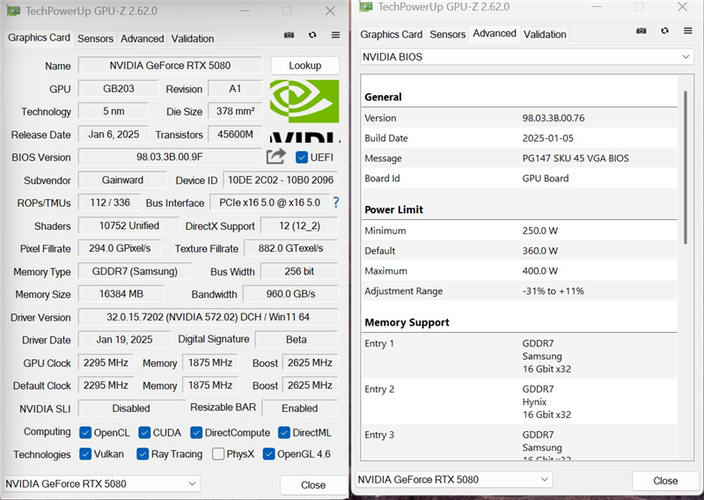This screenshot has width=704, height=500.
Task: Click the NVIDIA logo image
Action: [305, 108]
